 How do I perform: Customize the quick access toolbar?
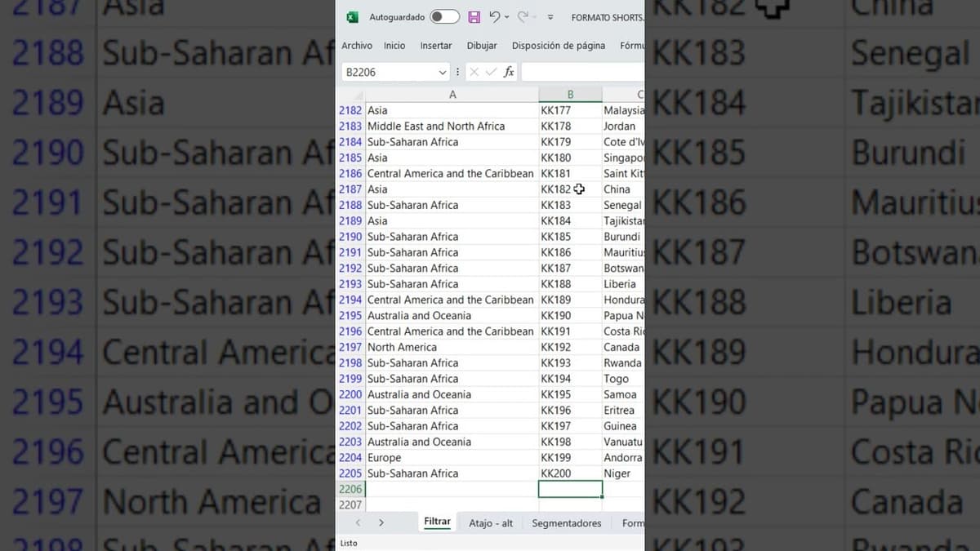[x=550, y=17]
